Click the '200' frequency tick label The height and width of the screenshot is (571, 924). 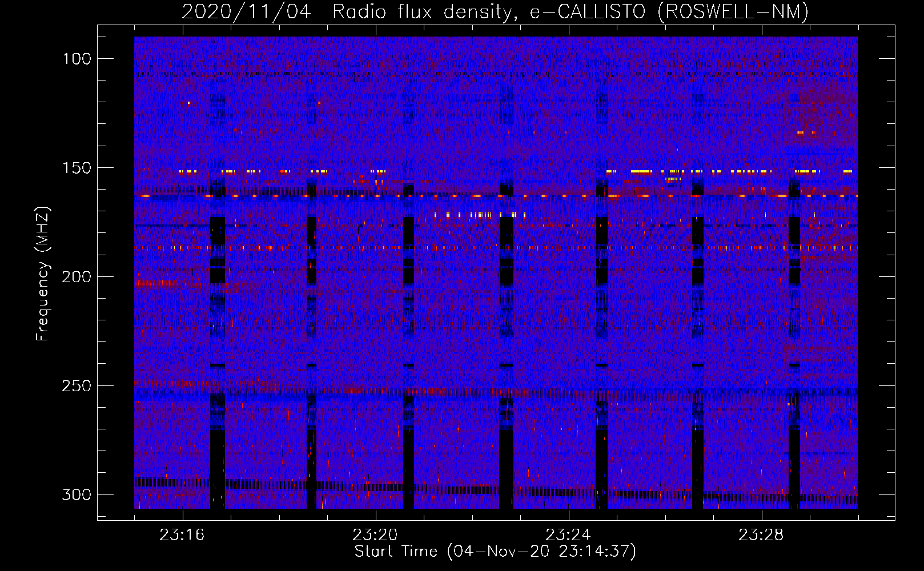tap(77, 277)
